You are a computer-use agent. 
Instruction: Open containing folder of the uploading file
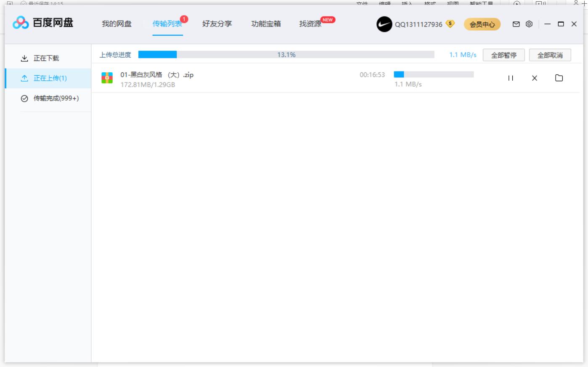coord(559,78)
